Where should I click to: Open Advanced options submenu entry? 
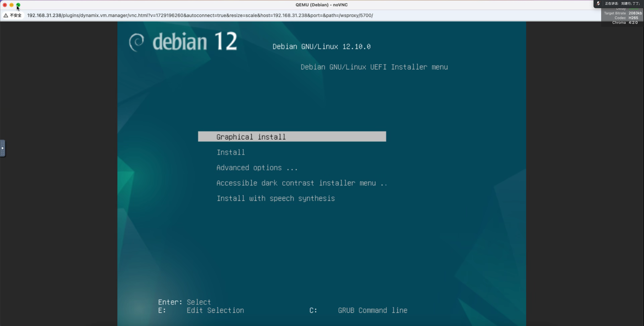tap(257, 168)
